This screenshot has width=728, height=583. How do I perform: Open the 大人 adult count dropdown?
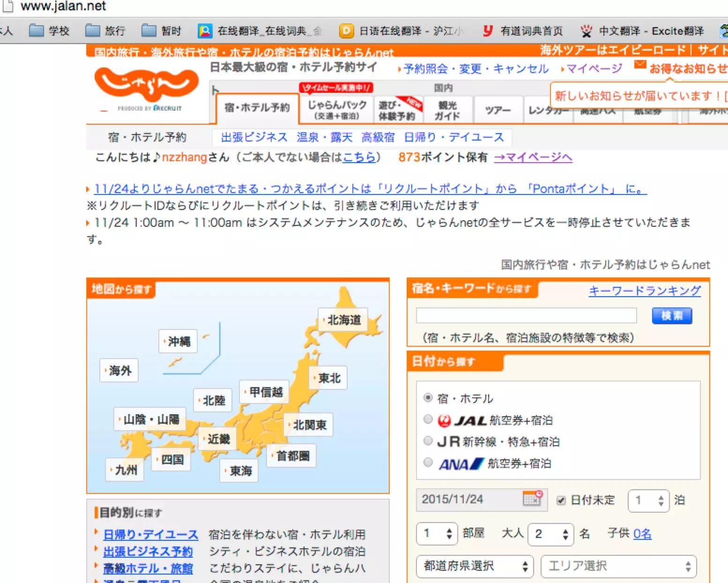(x=550, y=534)
